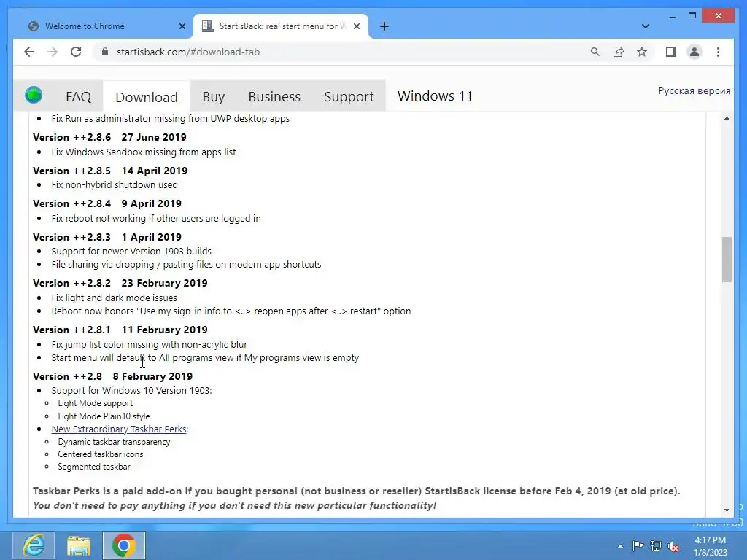
Task: Click the browser forward arrow
Action: [x=53, y=52]
